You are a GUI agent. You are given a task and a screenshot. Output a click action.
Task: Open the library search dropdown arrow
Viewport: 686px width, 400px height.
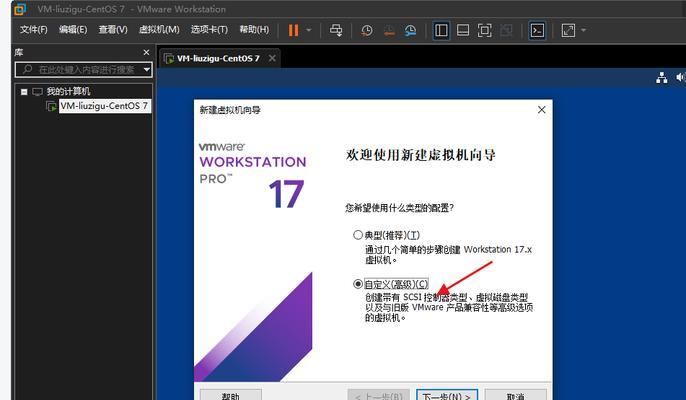(147, 70)
